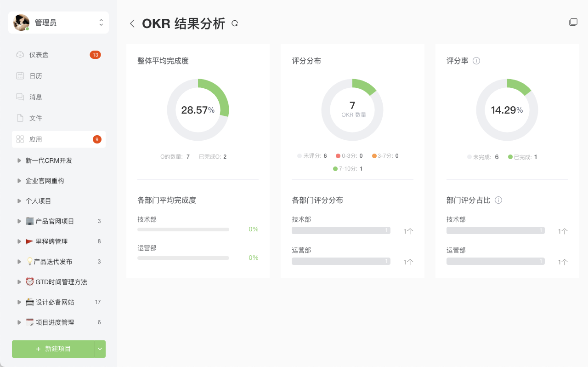This screenshot has width=588, height=367.
Task: Open the dropdown arrow beside 新建项目
Action: click(x=100, y=349)
